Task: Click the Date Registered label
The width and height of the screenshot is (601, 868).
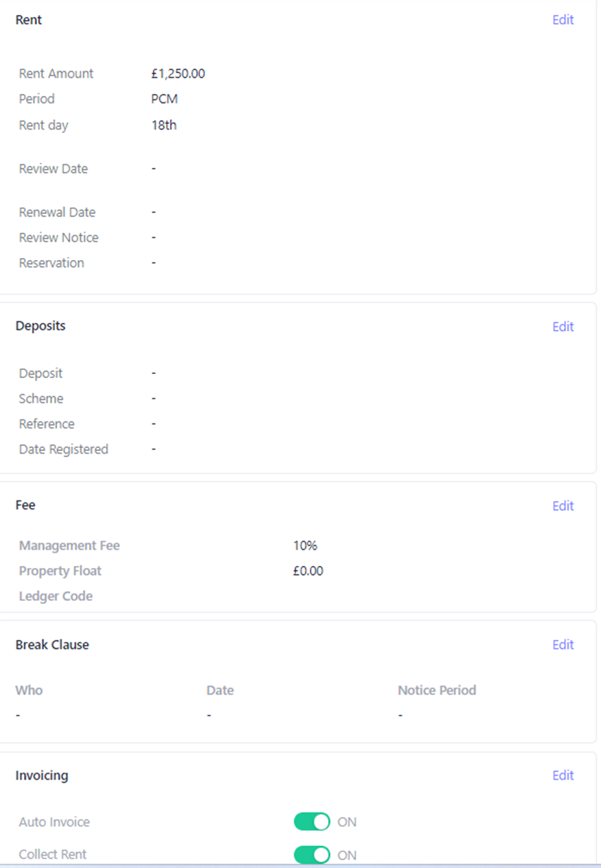Action: (64, 449)
